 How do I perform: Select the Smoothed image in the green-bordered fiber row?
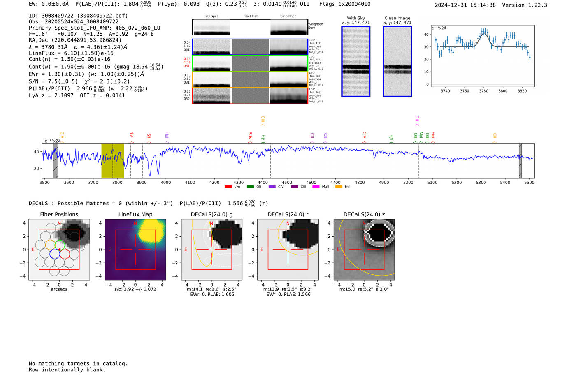click(x=288, y=63)
